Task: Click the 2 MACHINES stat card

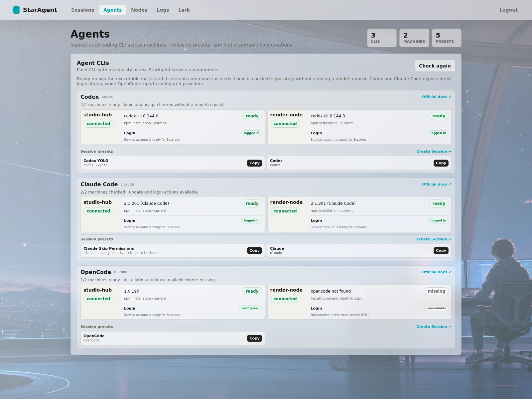Action: coord(414,38)
